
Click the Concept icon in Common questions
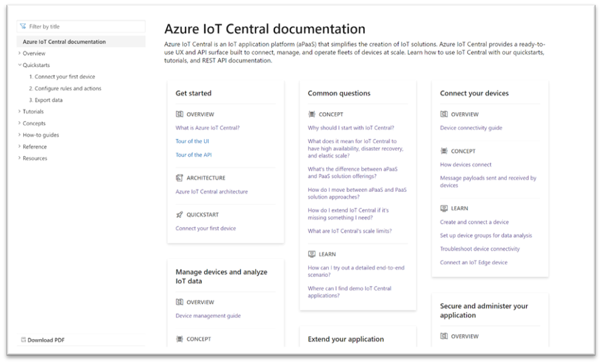(x=312, y=114)
